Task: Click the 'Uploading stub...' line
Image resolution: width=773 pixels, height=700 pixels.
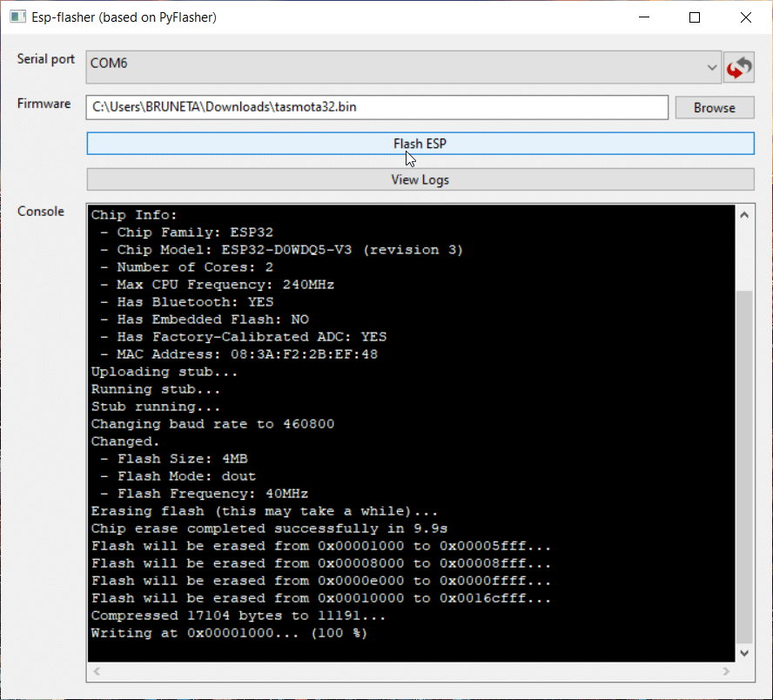Action: click(x=165, y=372)
